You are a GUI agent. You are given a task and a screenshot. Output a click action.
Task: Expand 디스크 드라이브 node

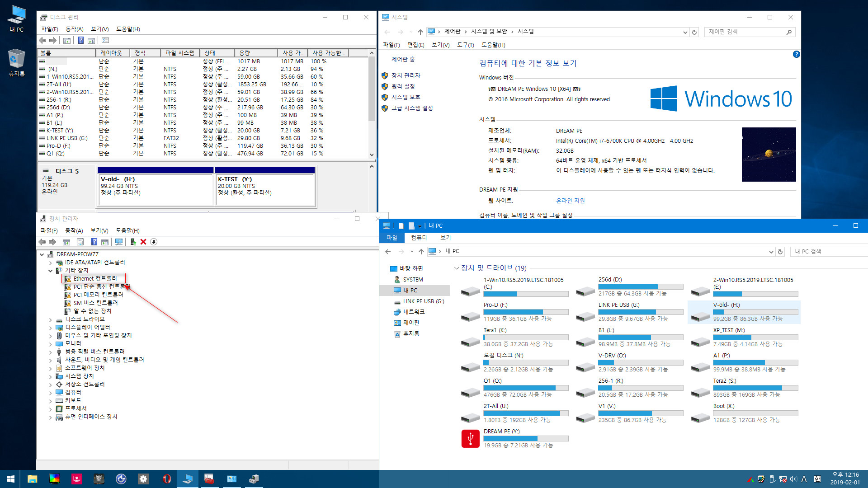tap(51, 319)
